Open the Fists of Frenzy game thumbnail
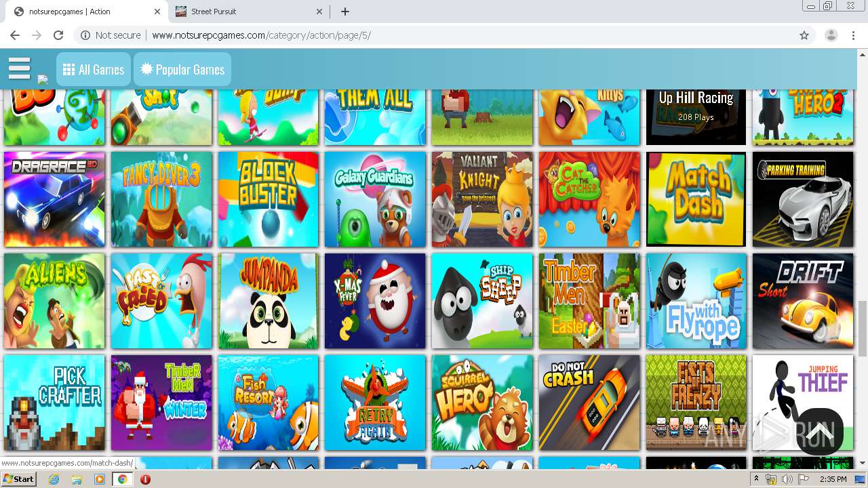 click(x=696, y=403)
